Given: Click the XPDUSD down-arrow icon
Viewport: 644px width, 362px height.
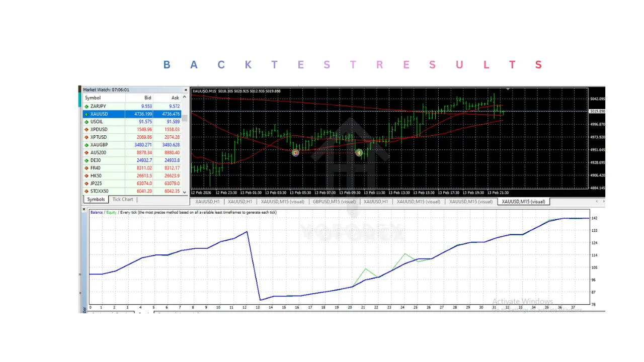Looking at the screenshot, I should point(87,130).
